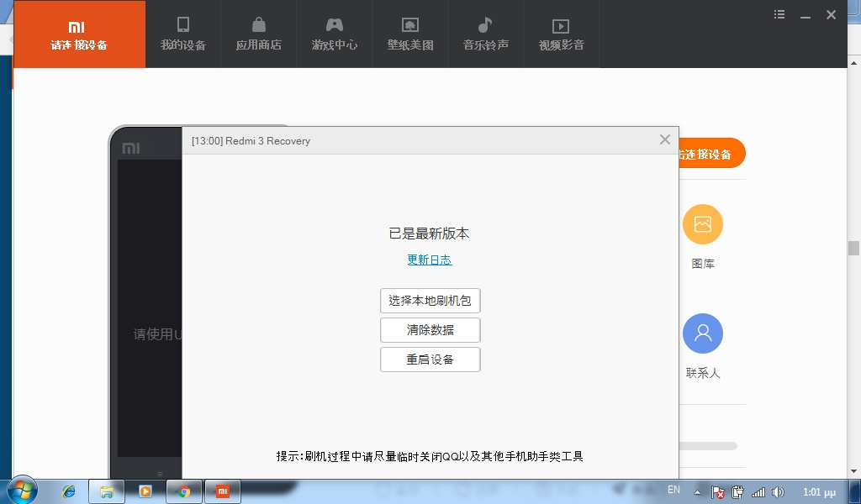Viewport: 861px width, 504px height.
Task: Click the 更新日志 changelog link
Action: 430,260
